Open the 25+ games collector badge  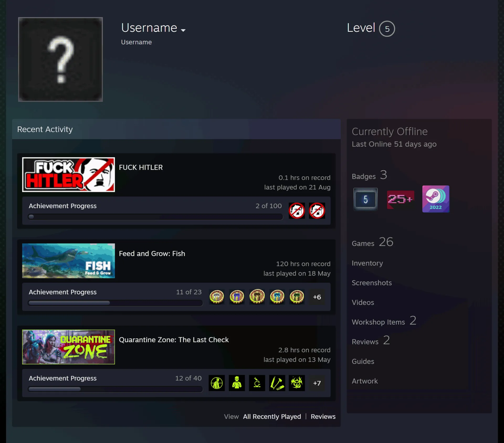click(x=401, y=199)
